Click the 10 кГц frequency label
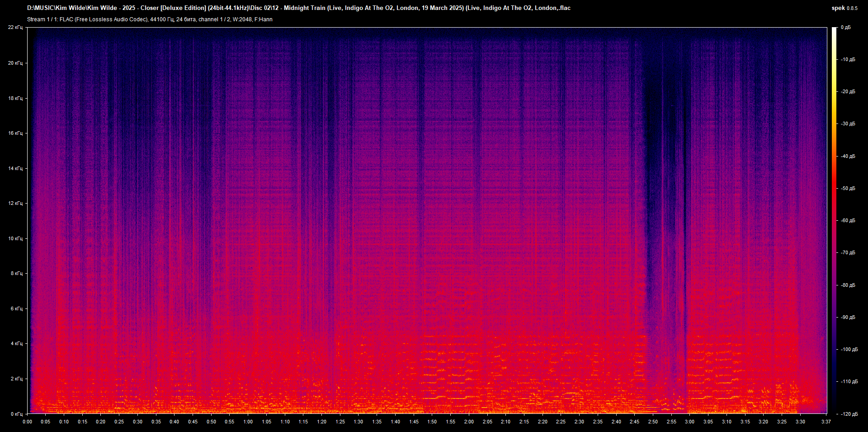Viewport: 868px width, 432px height. pyautogui.click(x=15, y=238)
